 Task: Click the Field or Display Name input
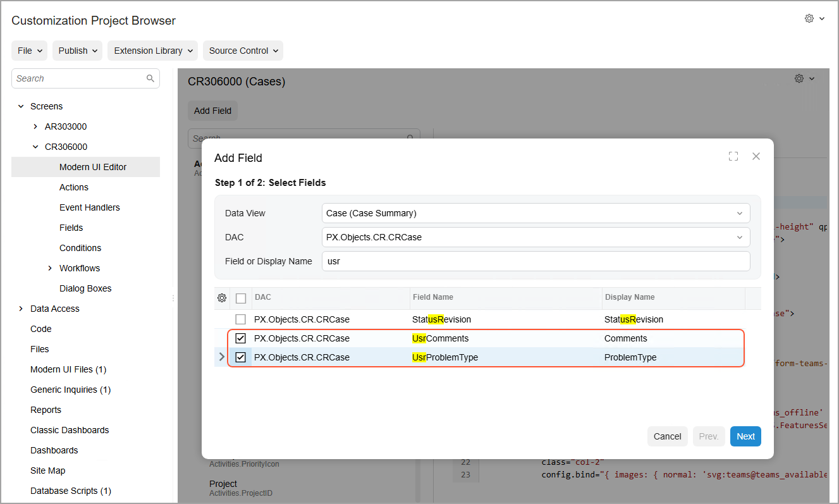(x=536, y=261)
